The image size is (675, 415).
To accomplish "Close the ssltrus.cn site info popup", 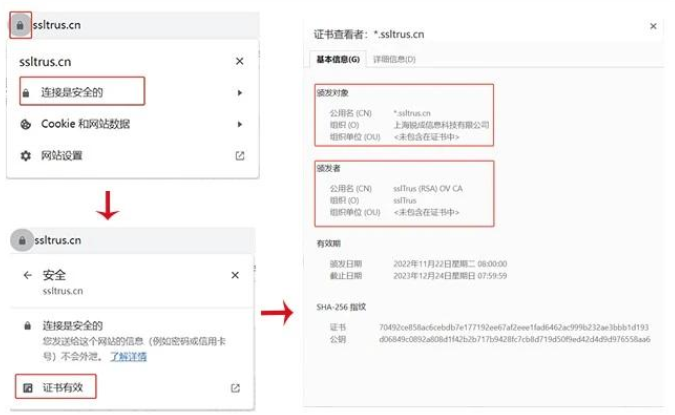I will tap(240, 62).
